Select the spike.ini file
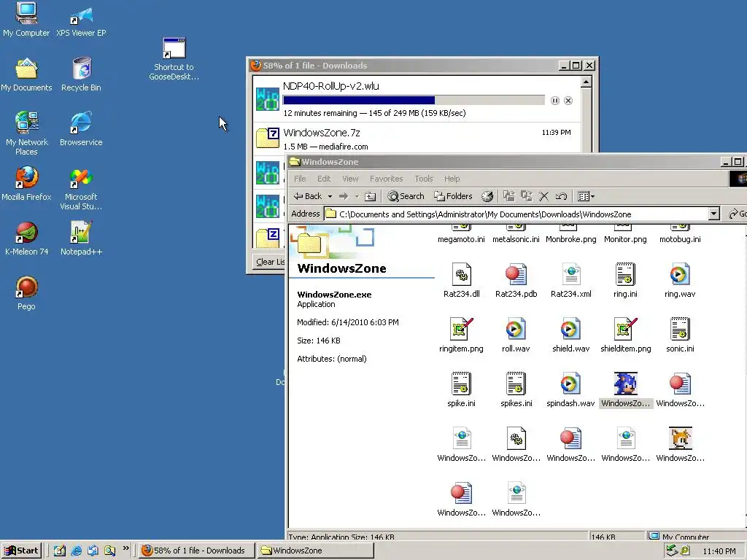 coord(461,390)
